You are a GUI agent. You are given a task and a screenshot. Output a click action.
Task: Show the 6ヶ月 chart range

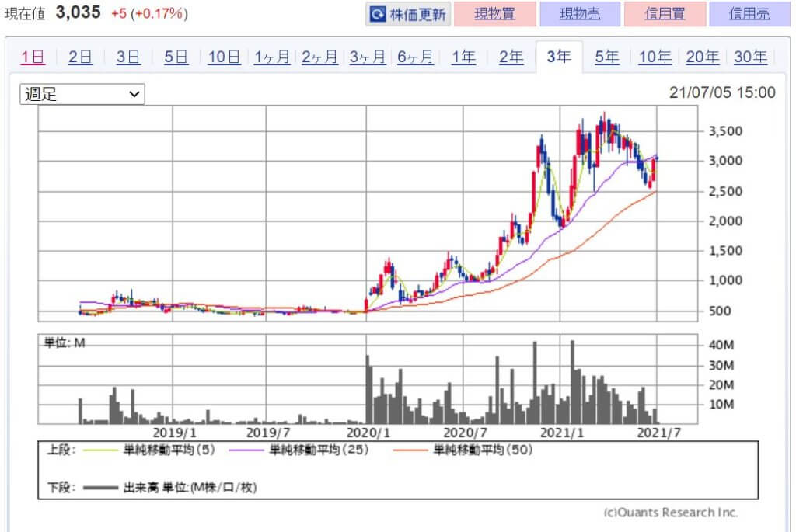pyautogui.click(x=416, y=57)
